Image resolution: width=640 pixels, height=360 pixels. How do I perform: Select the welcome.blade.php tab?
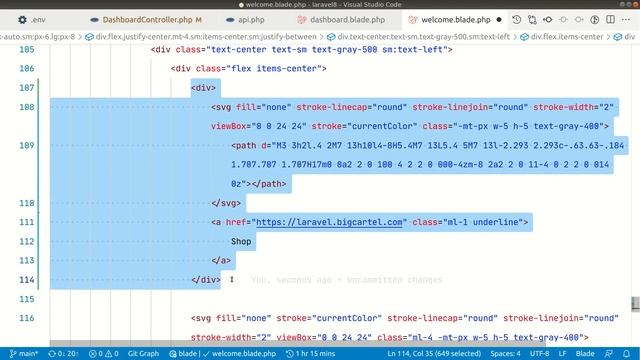[456, 20]
